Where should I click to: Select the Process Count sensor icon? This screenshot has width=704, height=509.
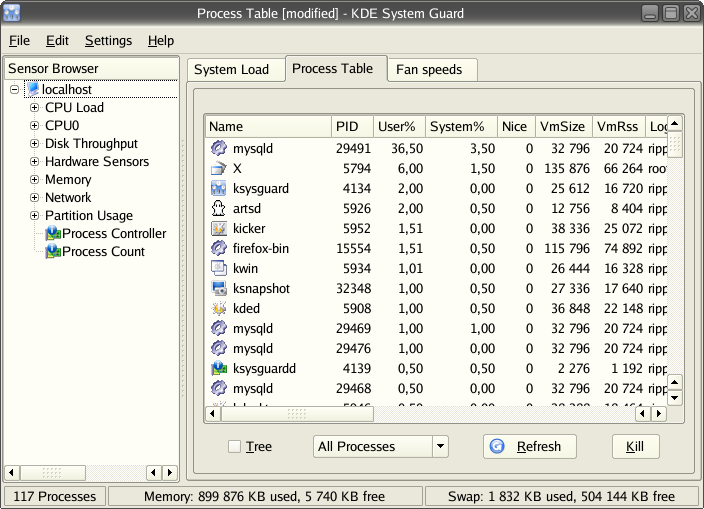click(x=53, y=252)
